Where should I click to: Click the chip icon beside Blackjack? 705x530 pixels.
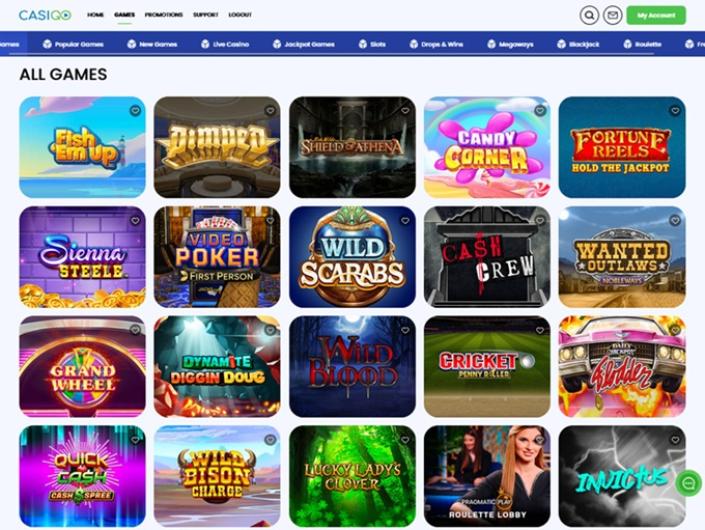coord(561,44)
